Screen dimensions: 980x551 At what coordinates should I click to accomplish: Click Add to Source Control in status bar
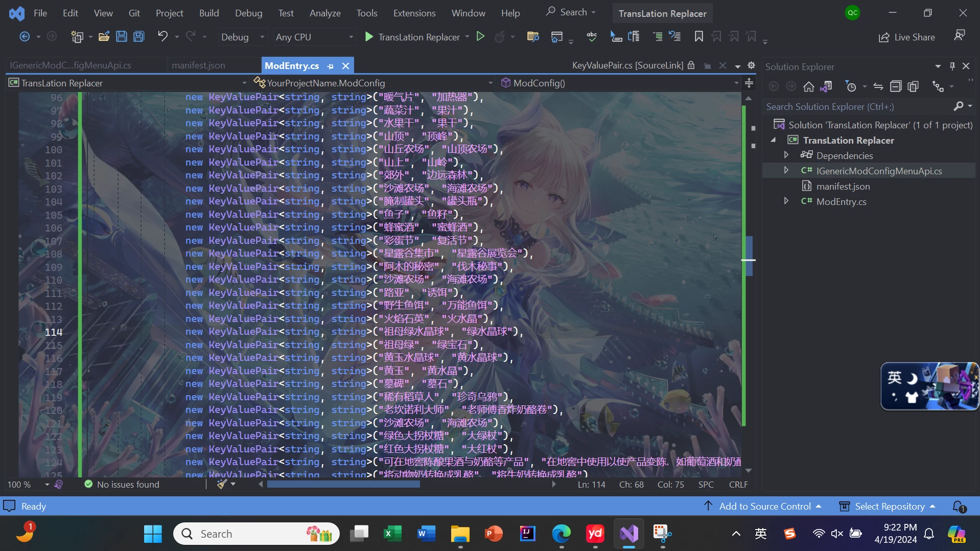point(763,506)
